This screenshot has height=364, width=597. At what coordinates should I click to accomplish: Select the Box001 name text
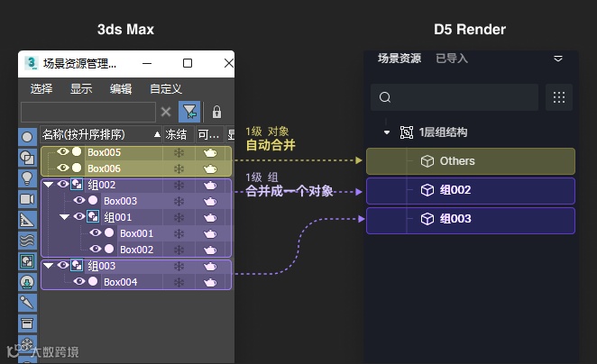[x=137, y=233]
